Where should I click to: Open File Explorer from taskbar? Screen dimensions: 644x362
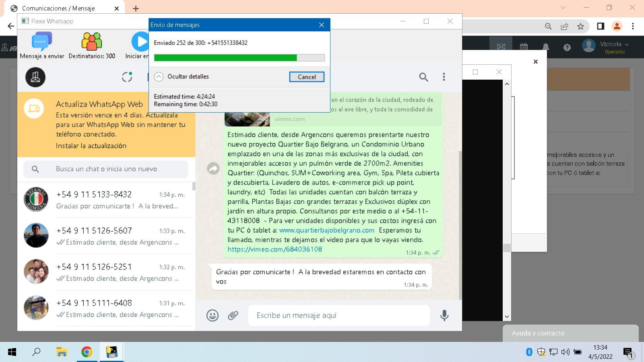click(x=61, y=352)
